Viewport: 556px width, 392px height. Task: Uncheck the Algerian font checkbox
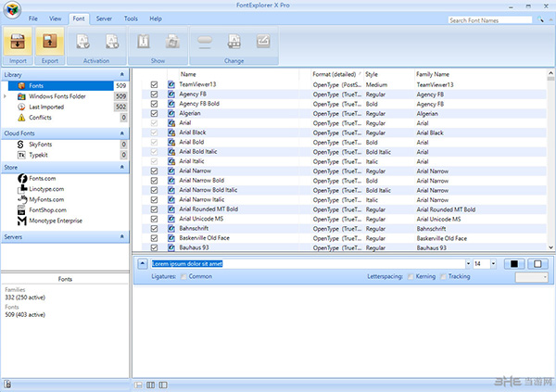(154, 113)
